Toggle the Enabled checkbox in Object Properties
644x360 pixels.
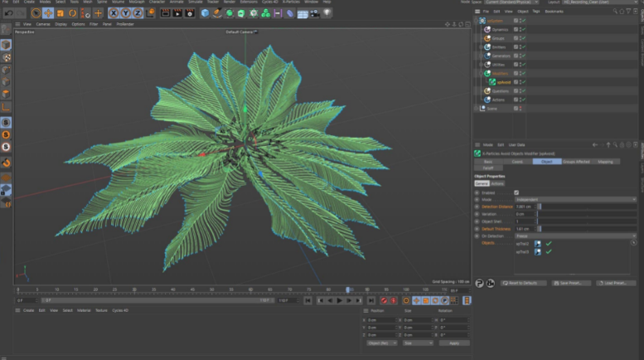pos(516,192)
